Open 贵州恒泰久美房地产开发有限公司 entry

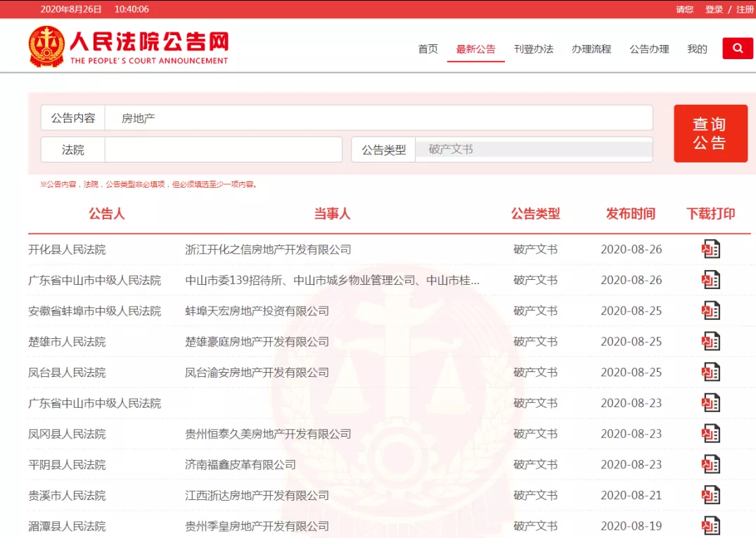click(268, 435)
